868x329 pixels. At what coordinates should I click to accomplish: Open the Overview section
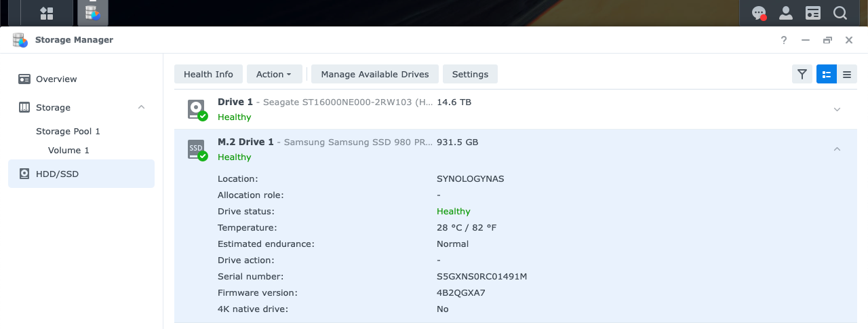coord(81,79)
